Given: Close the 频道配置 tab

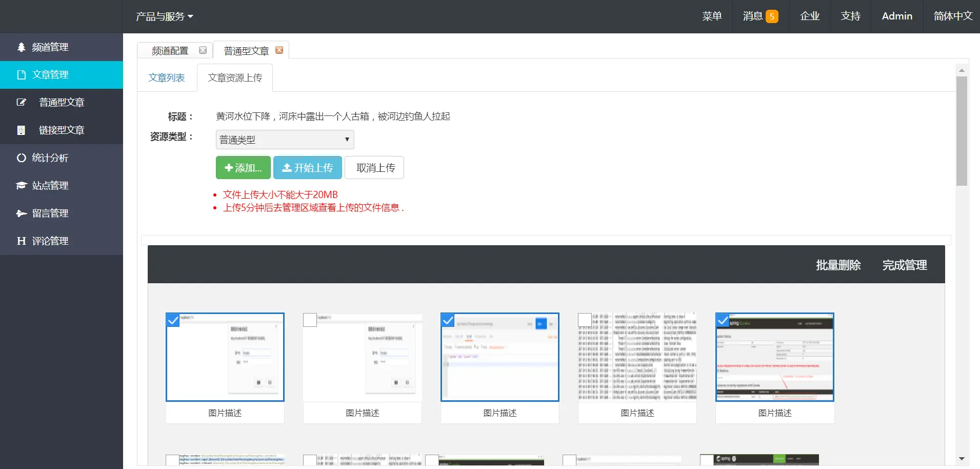Looking at the screenshot, I should (203, 50).
